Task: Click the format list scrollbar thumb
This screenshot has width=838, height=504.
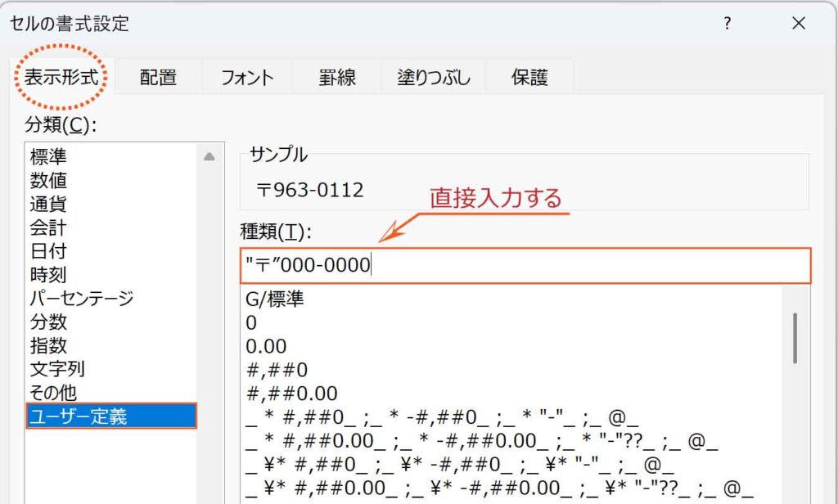Action: click(x=795, y=338)
